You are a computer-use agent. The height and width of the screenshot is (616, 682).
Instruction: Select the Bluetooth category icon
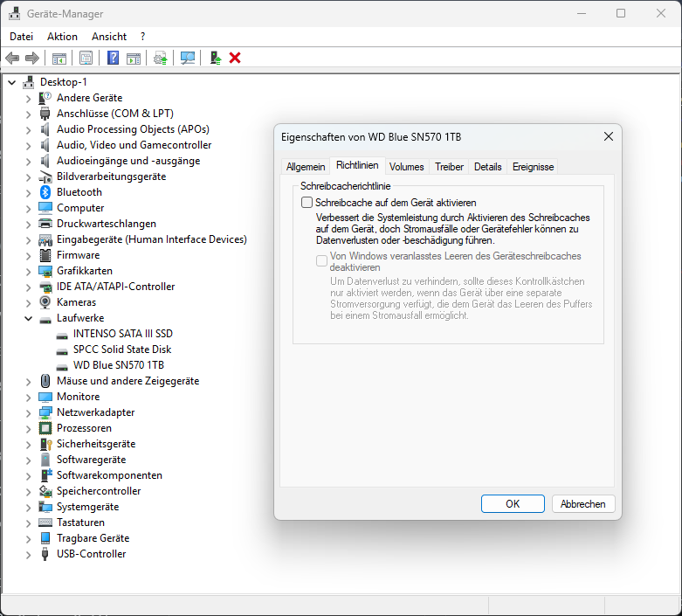[45, 192]
